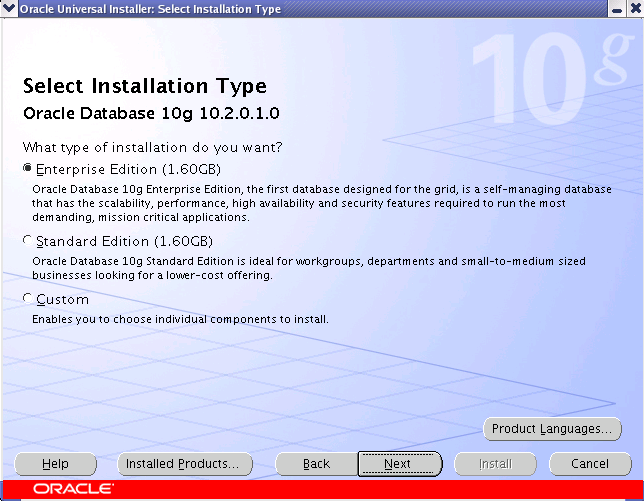This screenshot has width=644, height=501.
Task: Click the Enterprise Edition description paragraph
Action: point(322,203)
